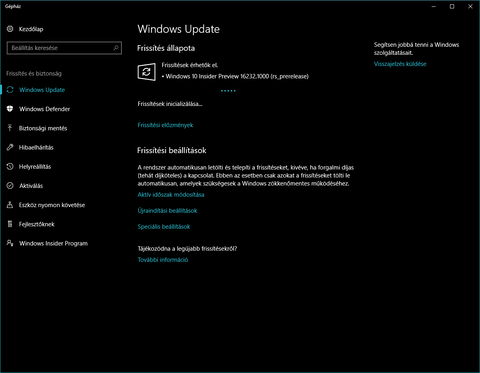Click the Hibaelhárítás wrench icon
This screenshot has width=480, height=373.
tap(10, 147)
